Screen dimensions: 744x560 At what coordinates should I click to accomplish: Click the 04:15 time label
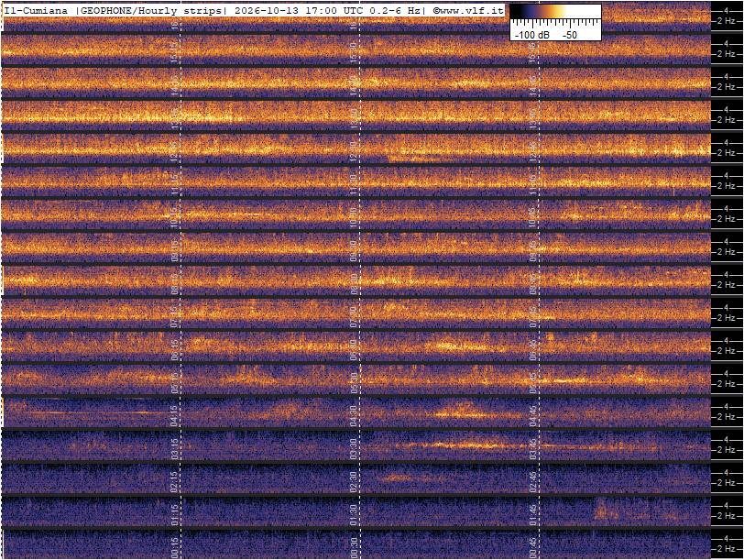[175, 416]
